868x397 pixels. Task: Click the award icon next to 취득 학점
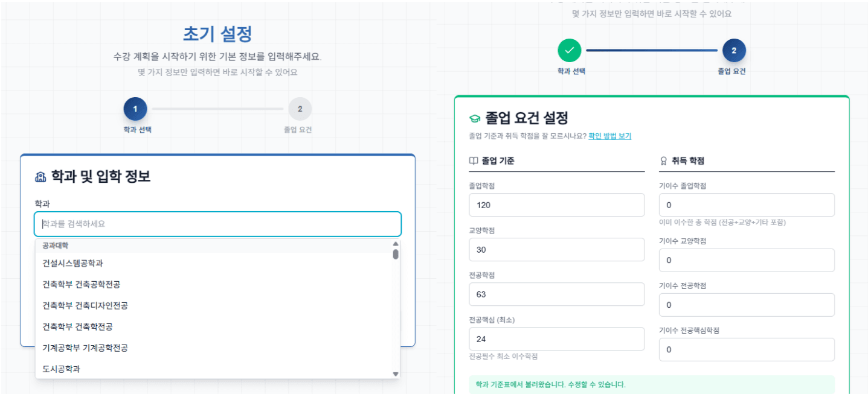click(x=664, y=161)
